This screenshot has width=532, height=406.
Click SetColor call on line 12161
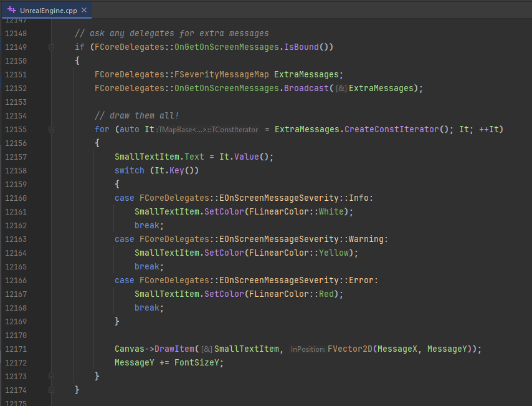(224, 211)
